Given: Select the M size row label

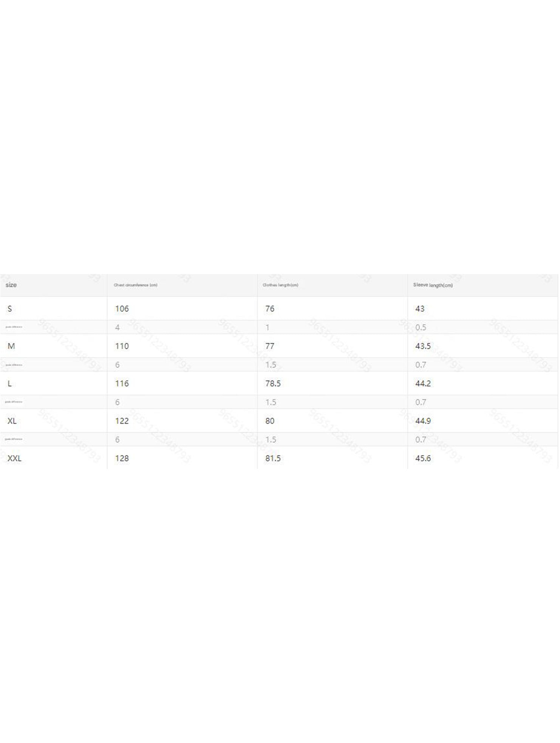Looking at the screenshot, I should pos(11,346).
